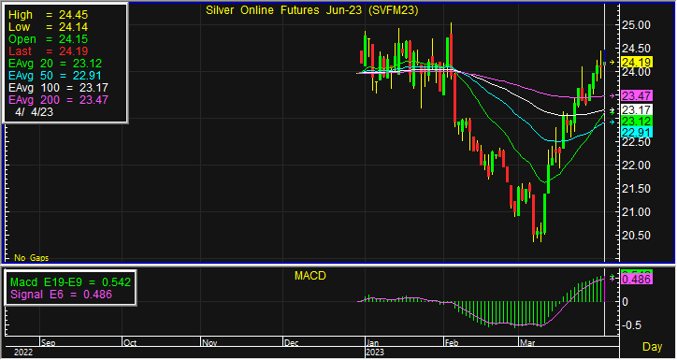Click the Jan label on time axis

pos(372,343)
